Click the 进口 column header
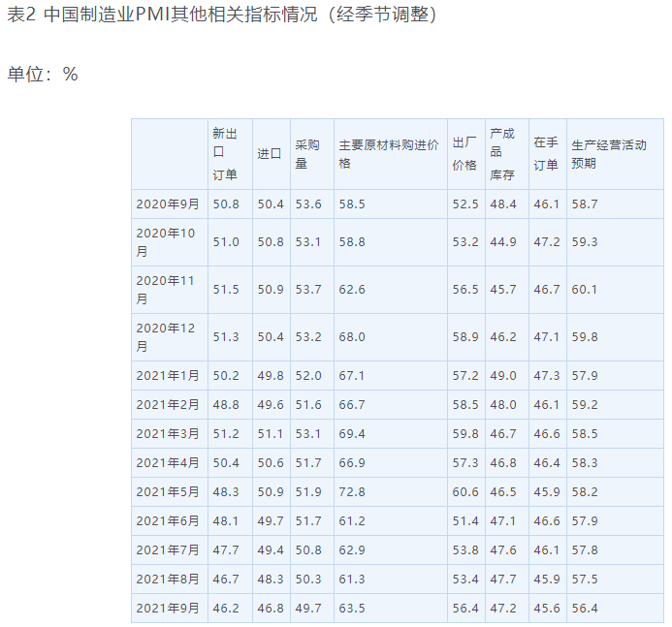672x627 pixels. click(270, 154)
